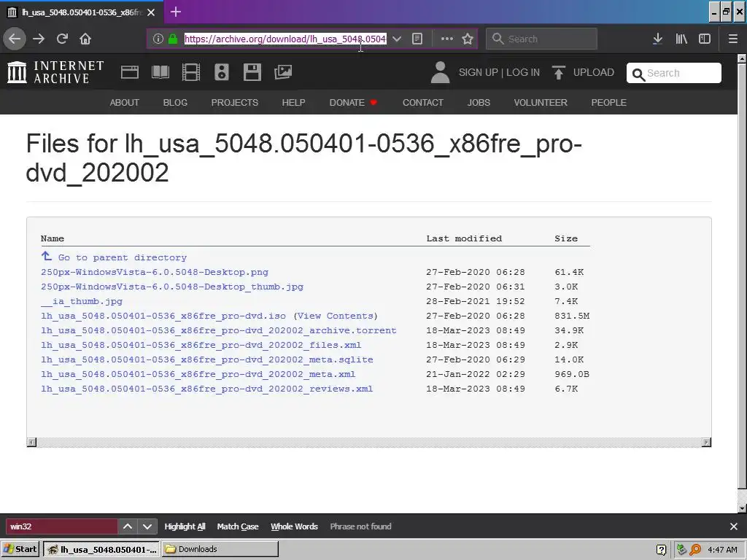This screenshot has width=747, height=560.
Task: Click the upload arrow icon
Action: (558, 72)
